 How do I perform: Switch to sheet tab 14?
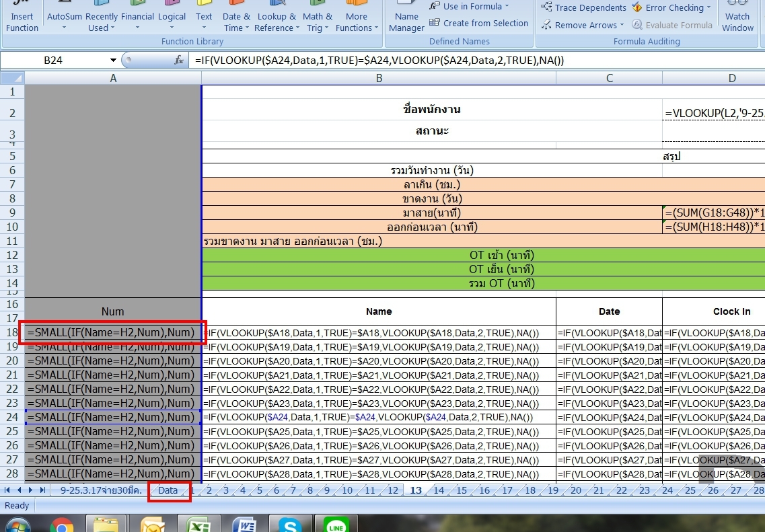click(x=439, y=490)
